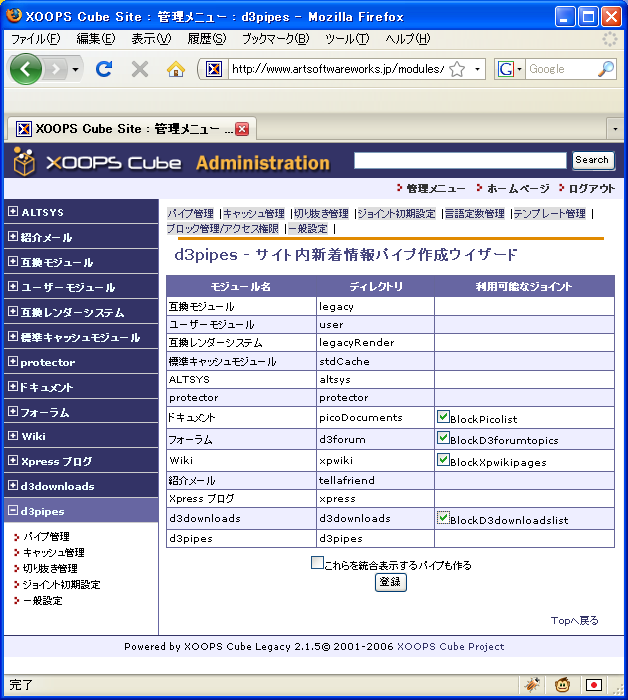Click the admin search text field

point(460,160)
